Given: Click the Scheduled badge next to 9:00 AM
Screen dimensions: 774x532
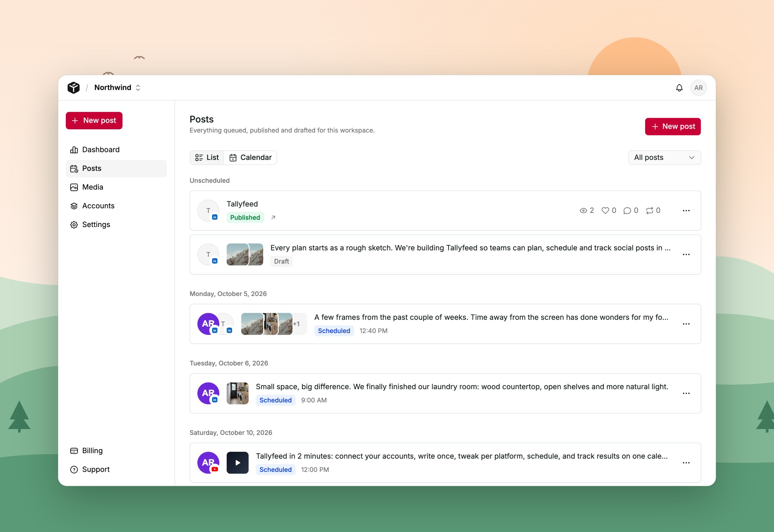Looking at the screenshot, I should coord(275,400).
